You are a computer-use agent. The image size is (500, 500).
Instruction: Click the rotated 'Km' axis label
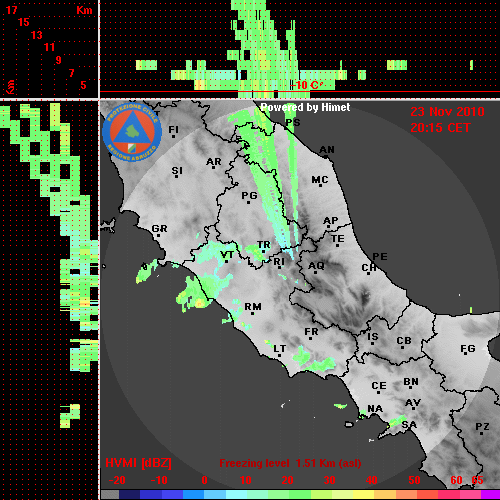pos(11,87)
